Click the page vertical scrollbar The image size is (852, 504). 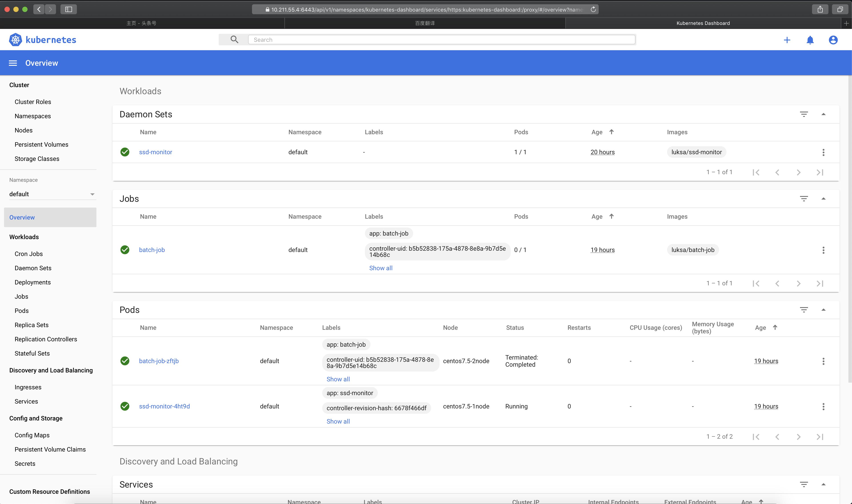pos(850,229)
